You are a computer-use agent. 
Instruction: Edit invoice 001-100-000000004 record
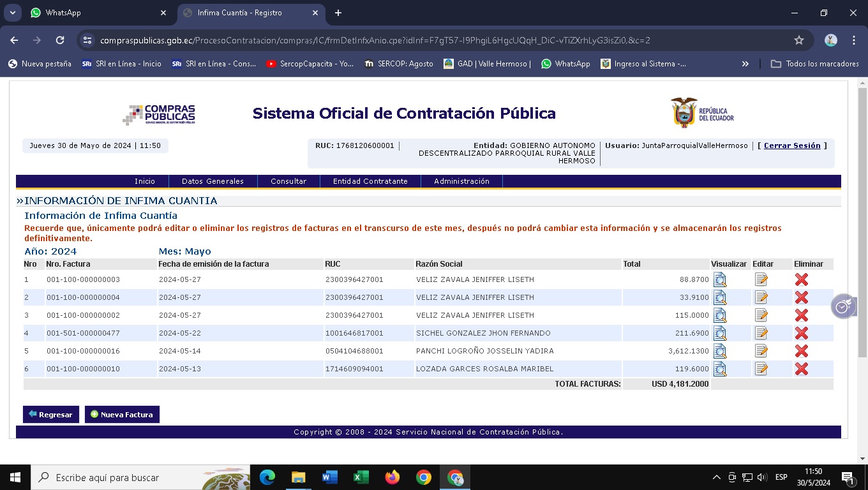click(x=761, y=297)
